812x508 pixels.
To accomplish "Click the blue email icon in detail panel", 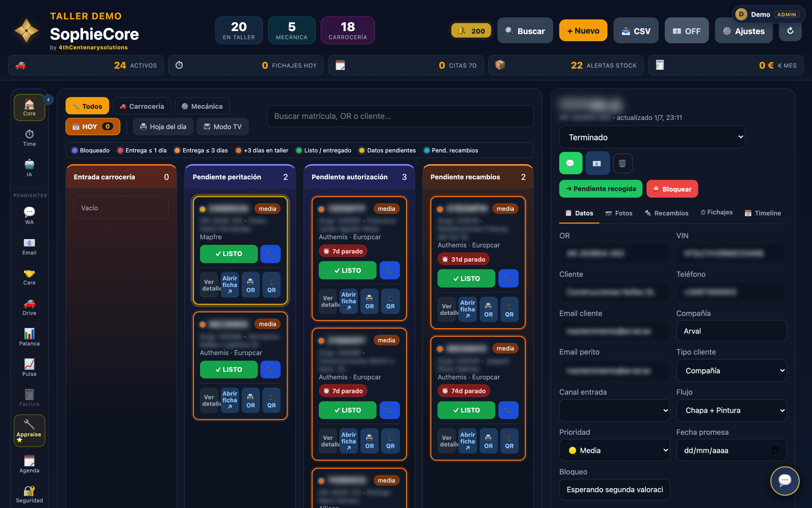I will click(597, 163).
